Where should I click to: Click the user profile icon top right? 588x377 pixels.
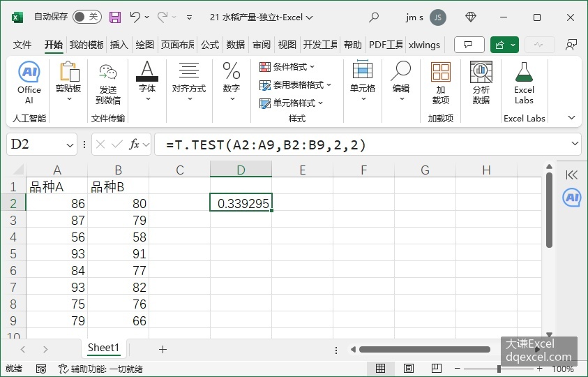pyautogui.click(x=571, y=45)
